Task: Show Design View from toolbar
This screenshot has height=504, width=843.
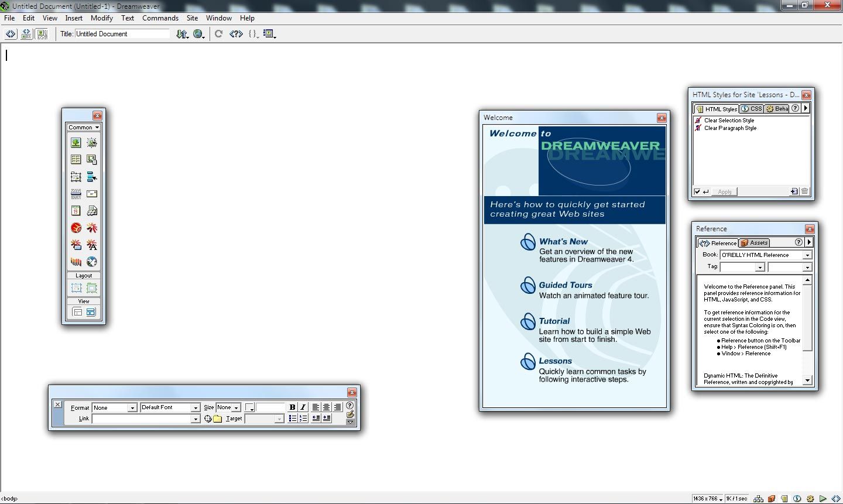Action: [42, 34]
